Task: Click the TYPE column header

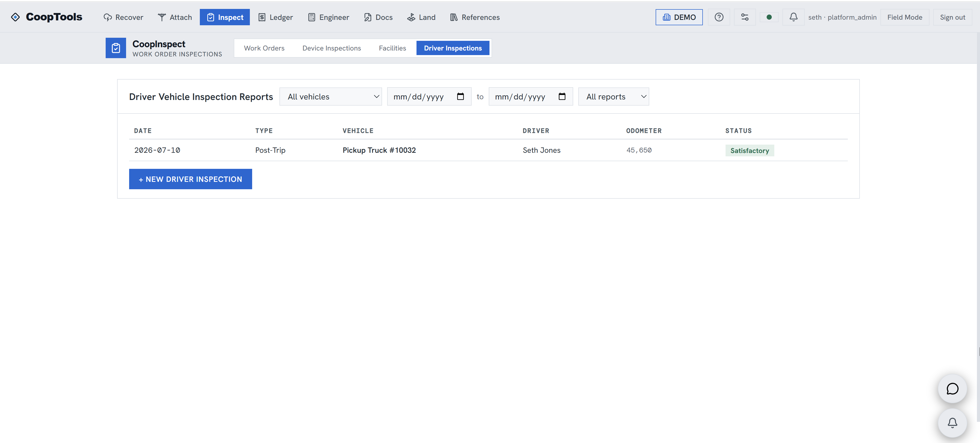Action: 264,130
